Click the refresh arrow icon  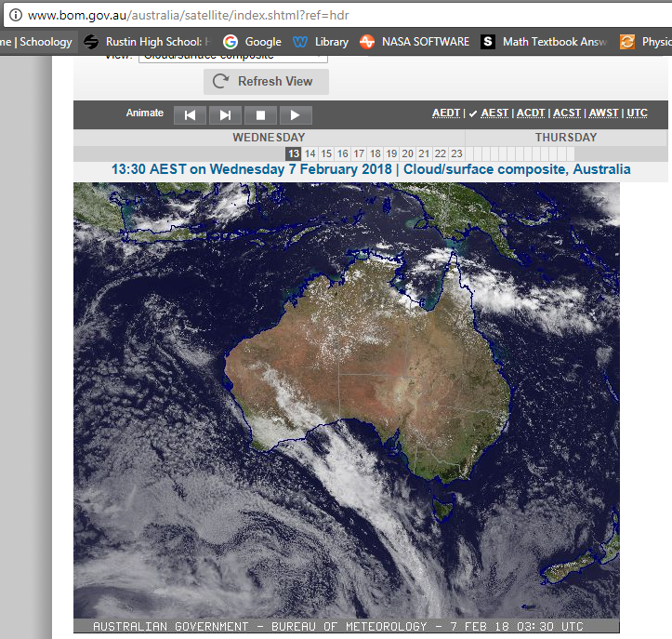click(220, 81)
